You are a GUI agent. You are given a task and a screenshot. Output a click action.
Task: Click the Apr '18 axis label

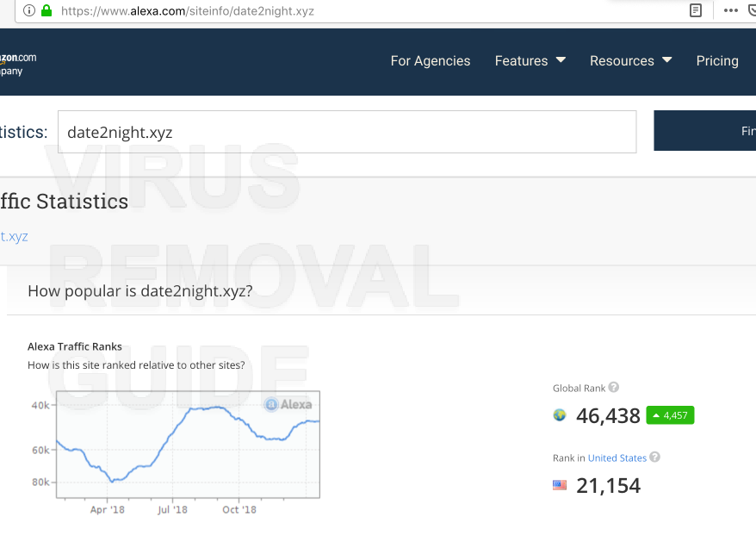[107, 509]
